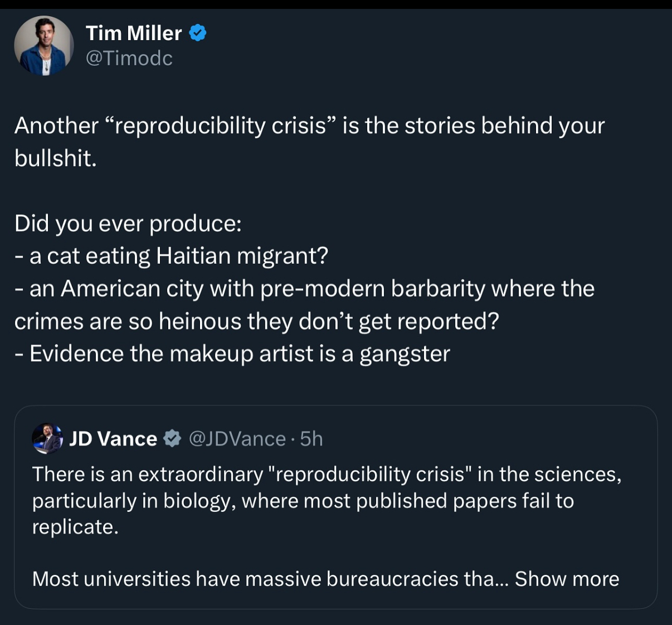Image resolution: width=672 pixels, height=625 pixels.
Task: Visit the @Timodc handle
Action: (129, 58)
